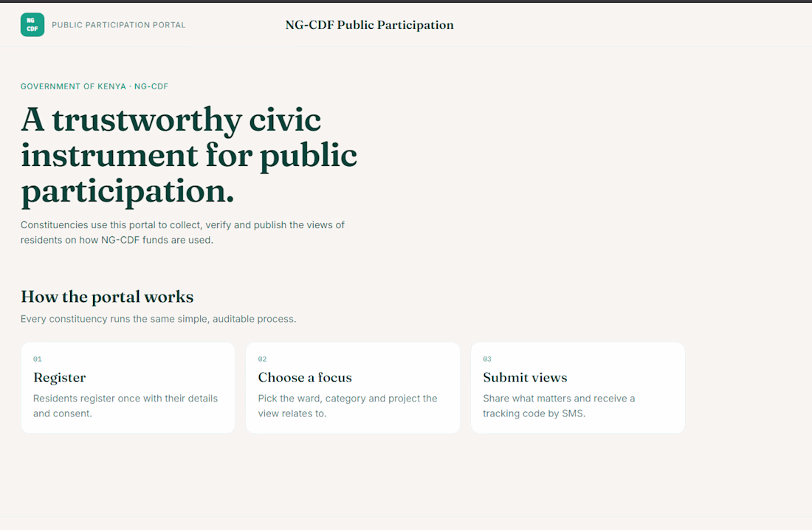Click the paragraph about constituencies using portal

click(182, 233)
